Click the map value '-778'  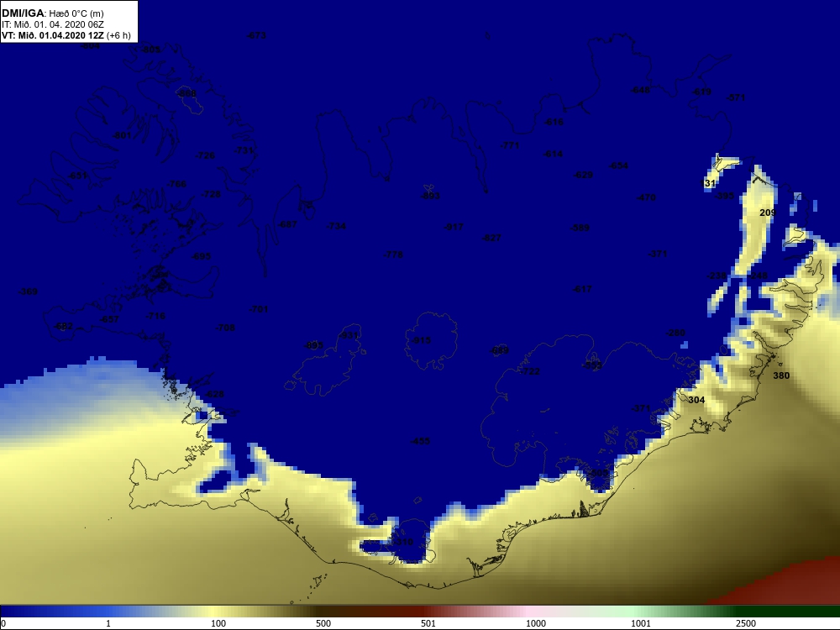pos(393,255)
